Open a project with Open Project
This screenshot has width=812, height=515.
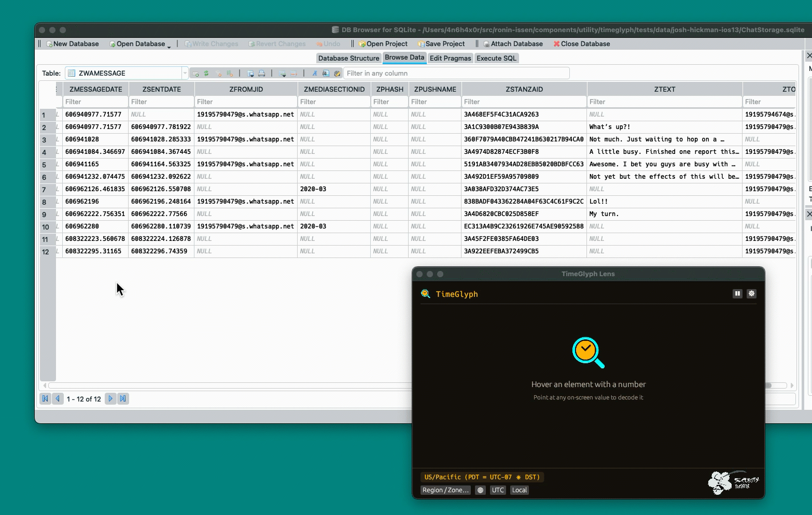pyautogui.click(x=383, y=44)
